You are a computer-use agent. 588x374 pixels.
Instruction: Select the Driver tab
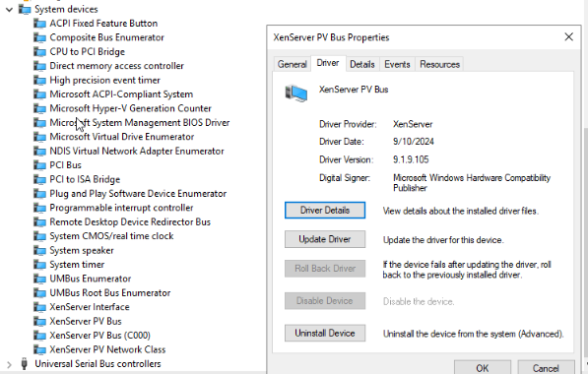(328, 63)
